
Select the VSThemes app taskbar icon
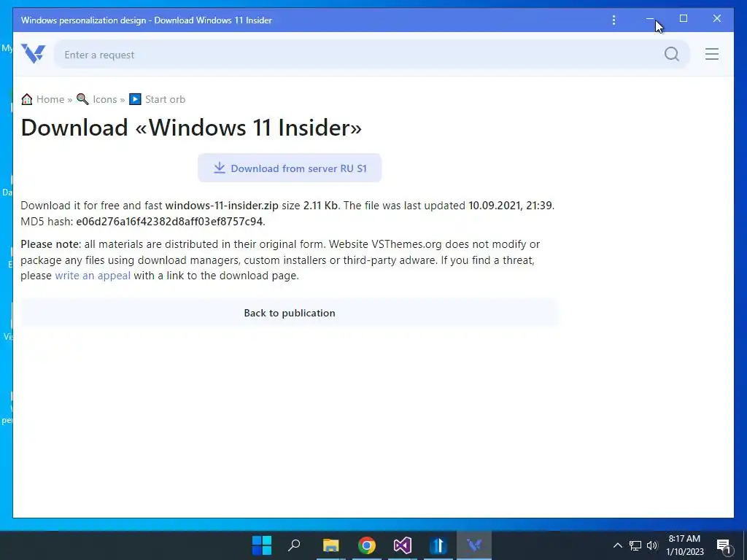(474, 545)
